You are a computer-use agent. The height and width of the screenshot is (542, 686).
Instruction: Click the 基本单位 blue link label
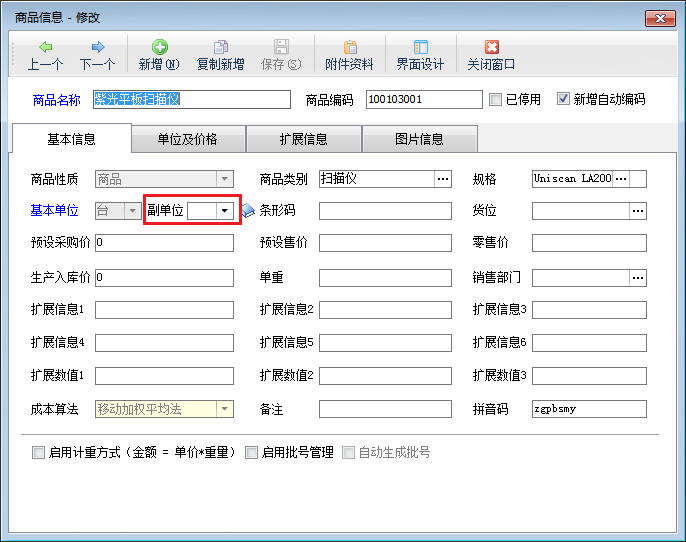[x=55, y=210]
